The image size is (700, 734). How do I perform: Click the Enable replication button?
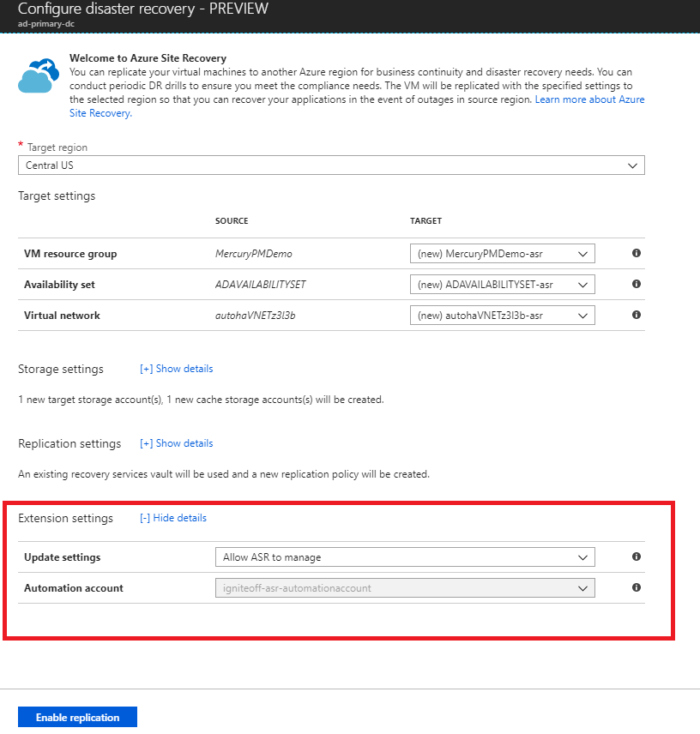77,717
